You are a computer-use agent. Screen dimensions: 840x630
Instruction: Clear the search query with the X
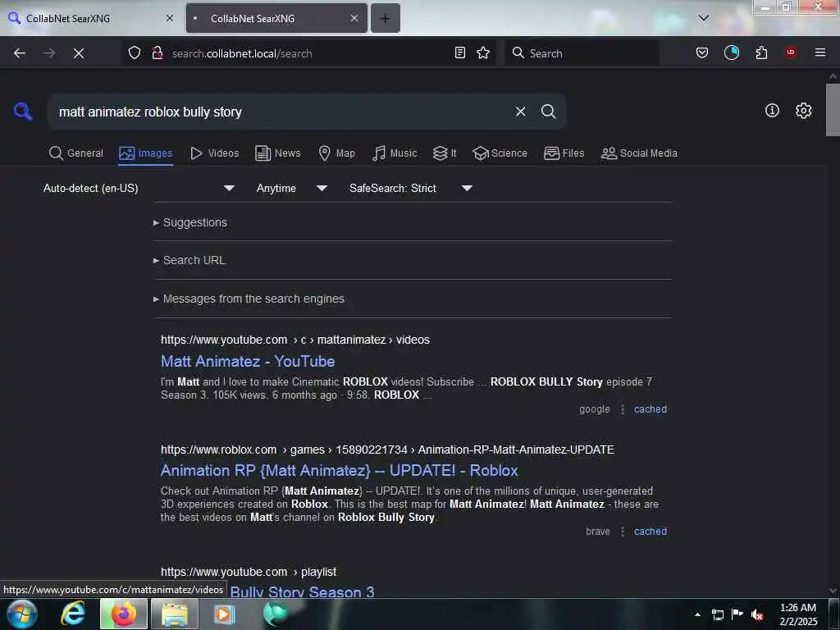(x=520, y=112)
